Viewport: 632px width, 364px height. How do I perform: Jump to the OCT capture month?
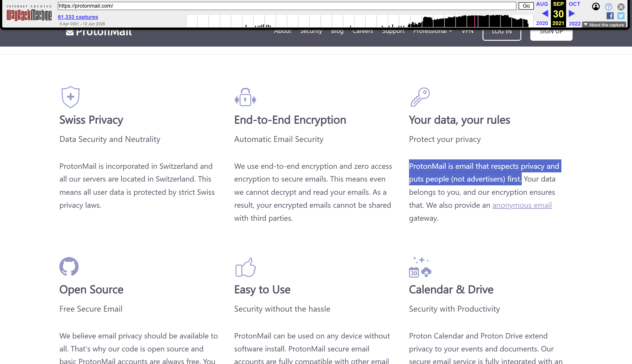coord(574,4)
